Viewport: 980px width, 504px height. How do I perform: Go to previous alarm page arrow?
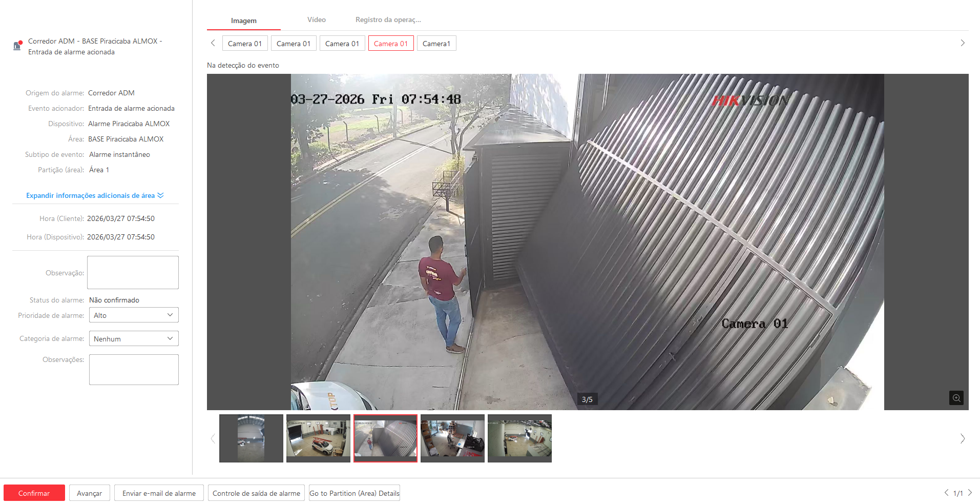pyautogui.click(x=946, y=493)
